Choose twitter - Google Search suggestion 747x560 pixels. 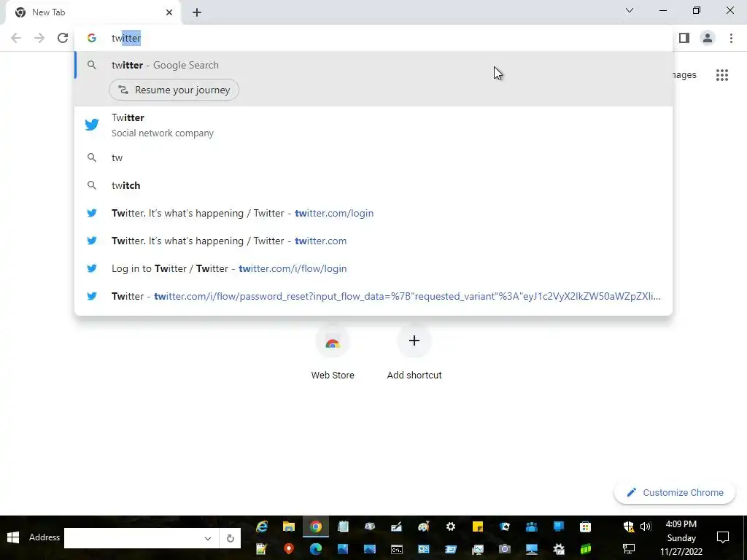click(x=373, y=65)
